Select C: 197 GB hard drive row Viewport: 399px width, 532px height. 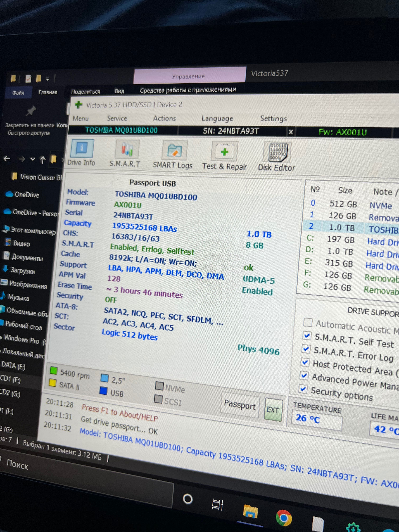[x=350, y=240]
